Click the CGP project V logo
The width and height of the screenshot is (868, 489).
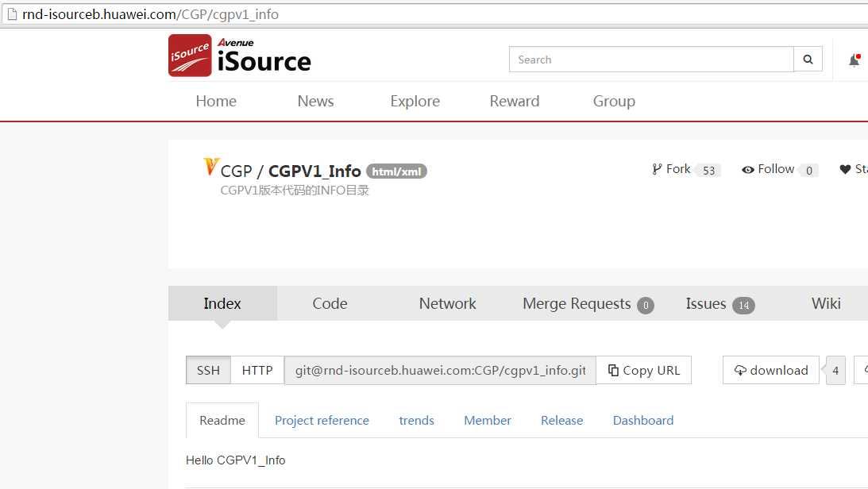(210, 167)
